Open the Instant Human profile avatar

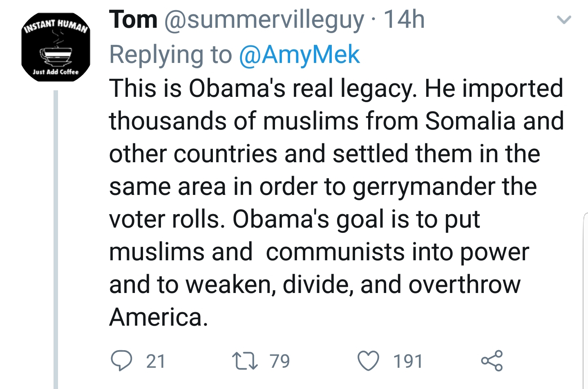(x=56, y=47)
